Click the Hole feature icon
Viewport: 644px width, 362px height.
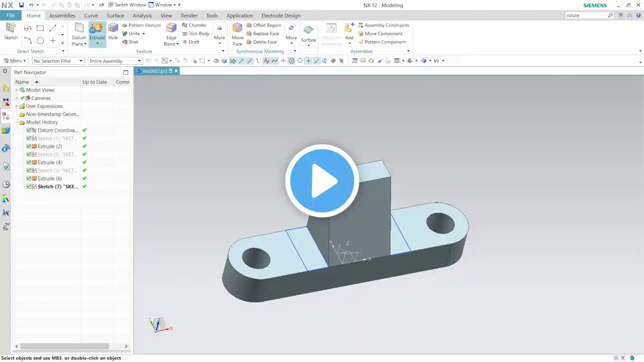pyautogui.click(x=113, y=28)
